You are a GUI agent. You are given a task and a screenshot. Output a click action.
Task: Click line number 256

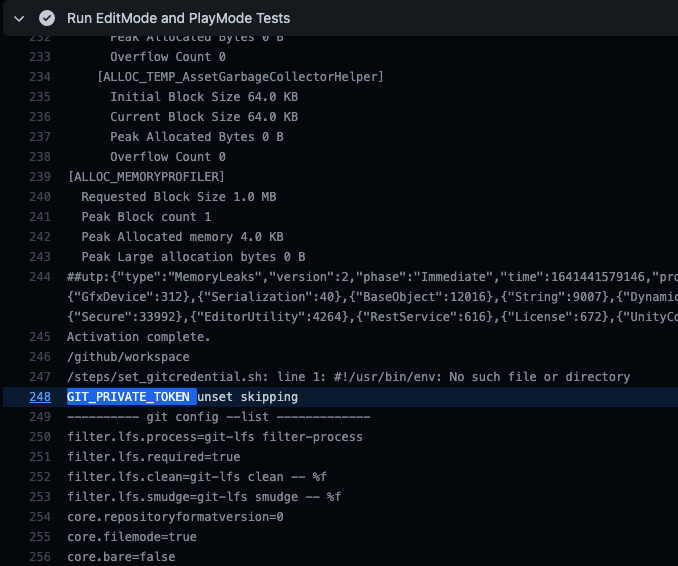[x=40, y=556]
